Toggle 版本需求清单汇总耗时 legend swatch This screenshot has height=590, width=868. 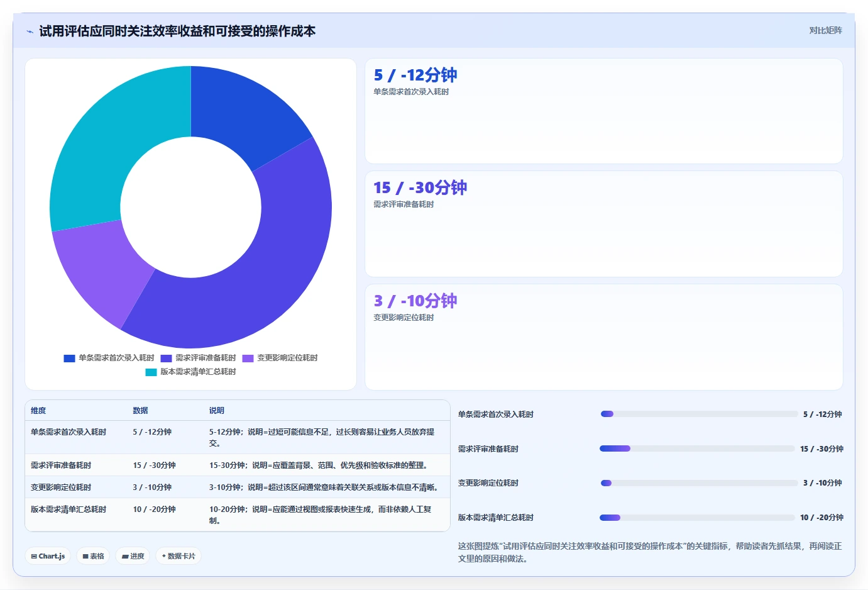151,372
